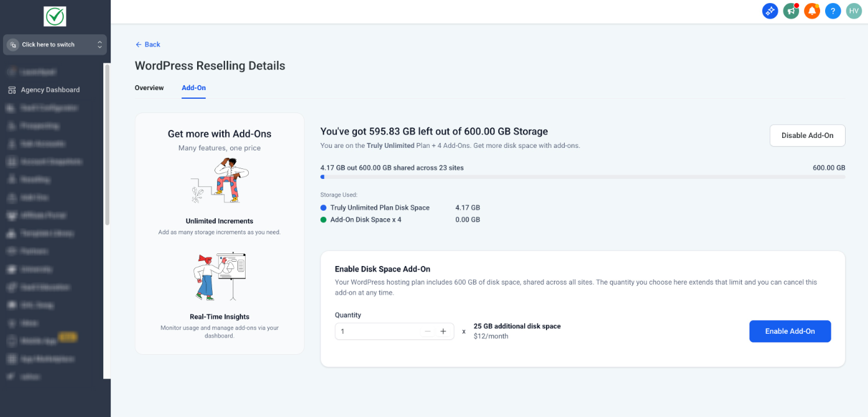868x417 pixels.
Task: Click the storage usage progress bar
Action: (x=583, y=177)
